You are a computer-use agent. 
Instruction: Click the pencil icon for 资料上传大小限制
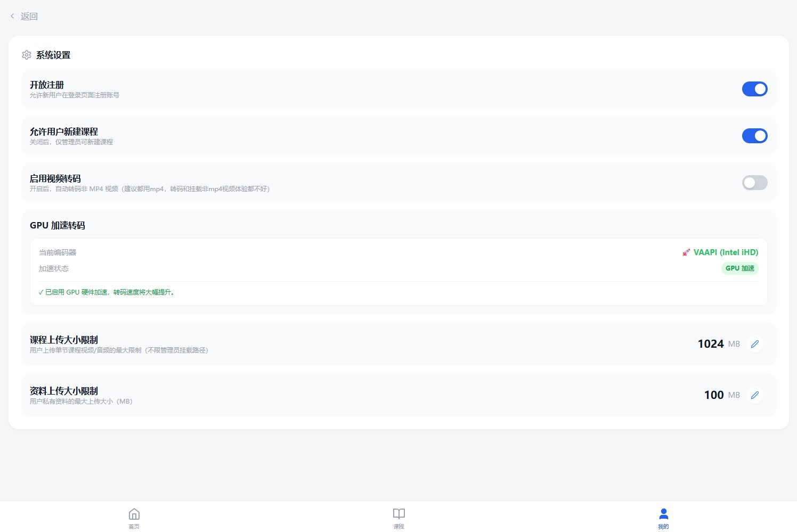[754, 395]
